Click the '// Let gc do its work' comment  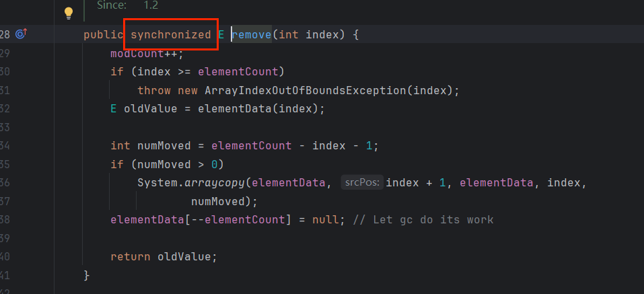pyautogui.click(x=423, y=220)
